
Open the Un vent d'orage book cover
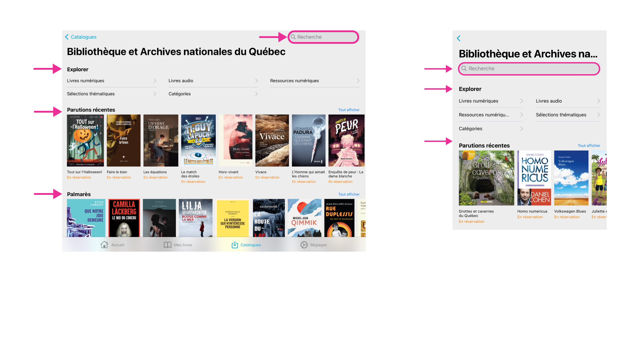[161, 140]
